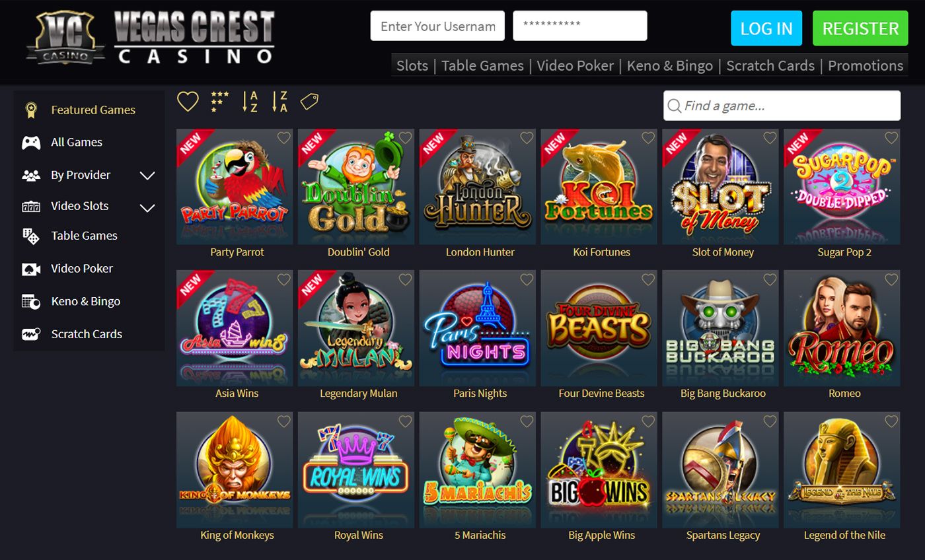Viewport: 925px width, 560px height.
Task: Open the Paris Nights game thumbnail
Action: 478,328
